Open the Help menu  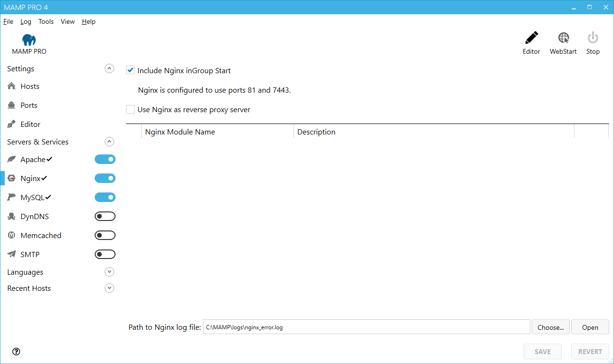[88, 21]
